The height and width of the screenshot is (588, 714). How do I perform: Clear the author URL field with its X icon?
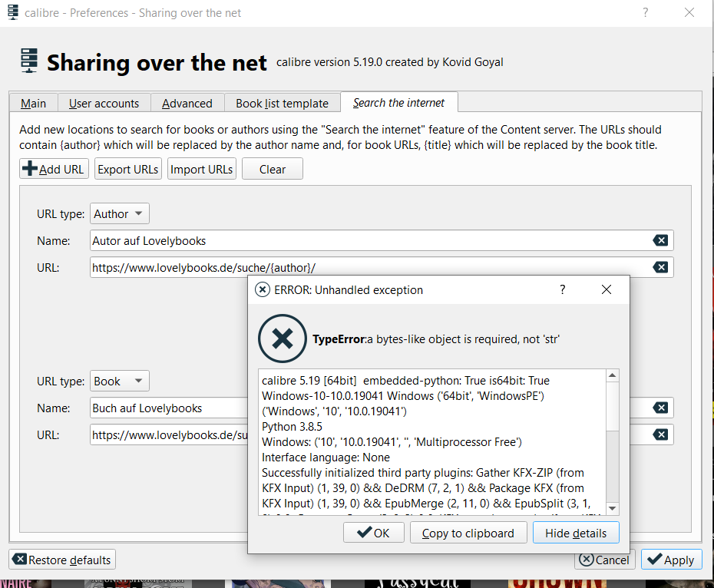pyautogui.click(x=660, y=267)
